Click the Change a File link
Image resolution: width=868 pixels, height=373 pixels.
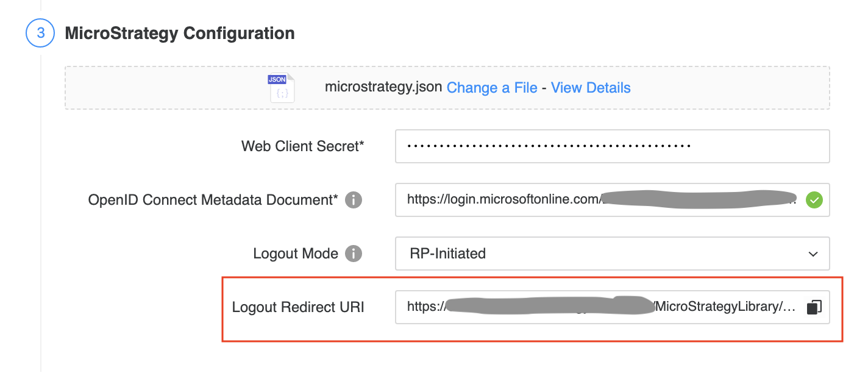pyautogui.click(x=492, y=88)
